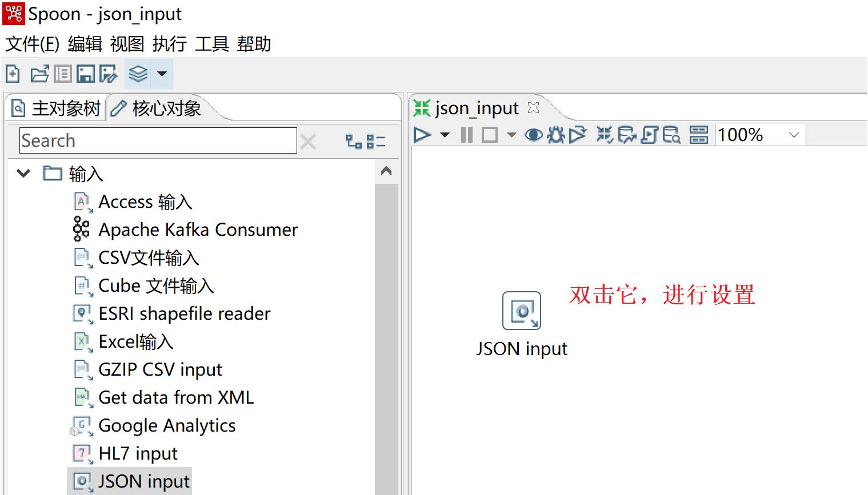Image resolution: width=868 pixels, height=495 pixels.
Task: Open the run options dropdown arrow
Action: pyautogui.click(x=445, y=135)
